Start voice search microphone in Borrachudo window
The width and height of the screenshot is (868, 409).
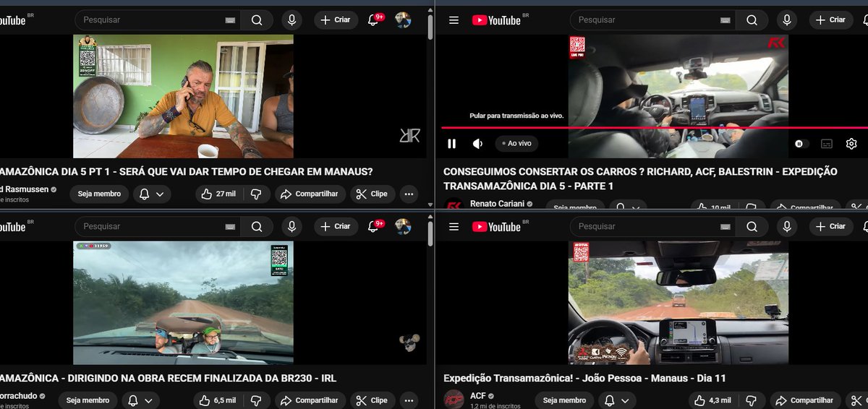click(292, 227)
